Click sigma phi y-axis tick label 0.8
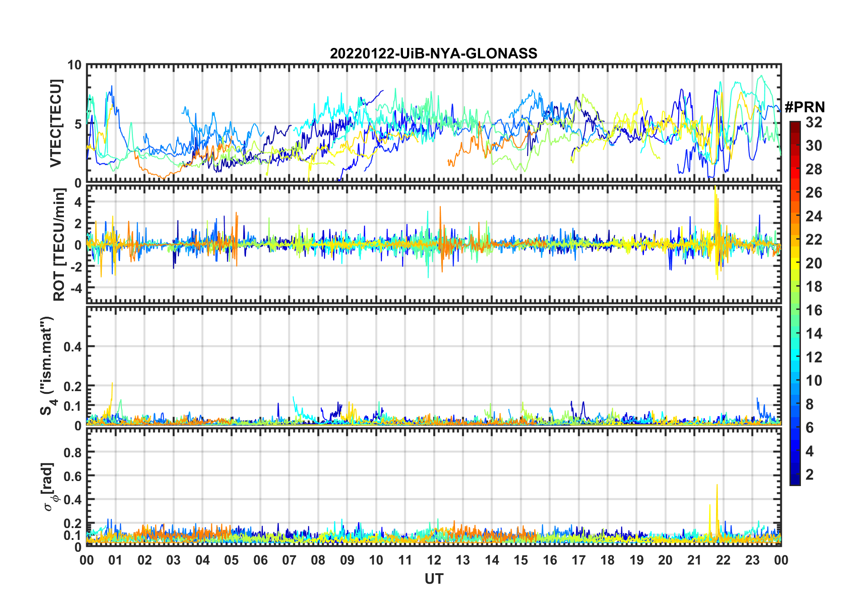 73,452
